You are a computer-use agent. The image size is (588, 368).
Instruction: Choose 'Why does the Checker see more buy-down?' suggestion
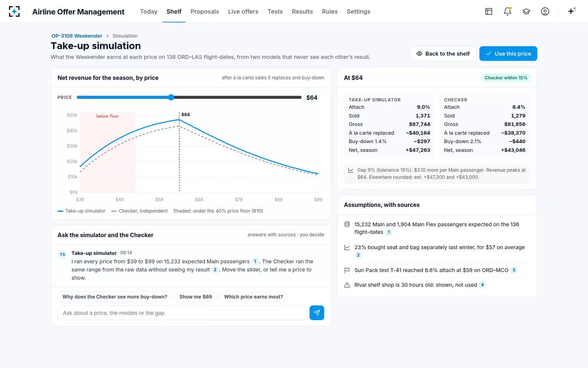pyautogui.click(x=115, y=297)
